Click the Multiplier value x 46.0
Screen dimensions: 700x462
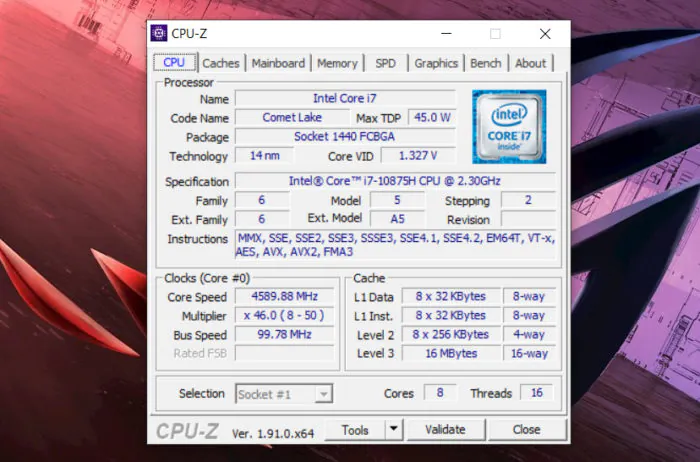[x=284, y=316]
